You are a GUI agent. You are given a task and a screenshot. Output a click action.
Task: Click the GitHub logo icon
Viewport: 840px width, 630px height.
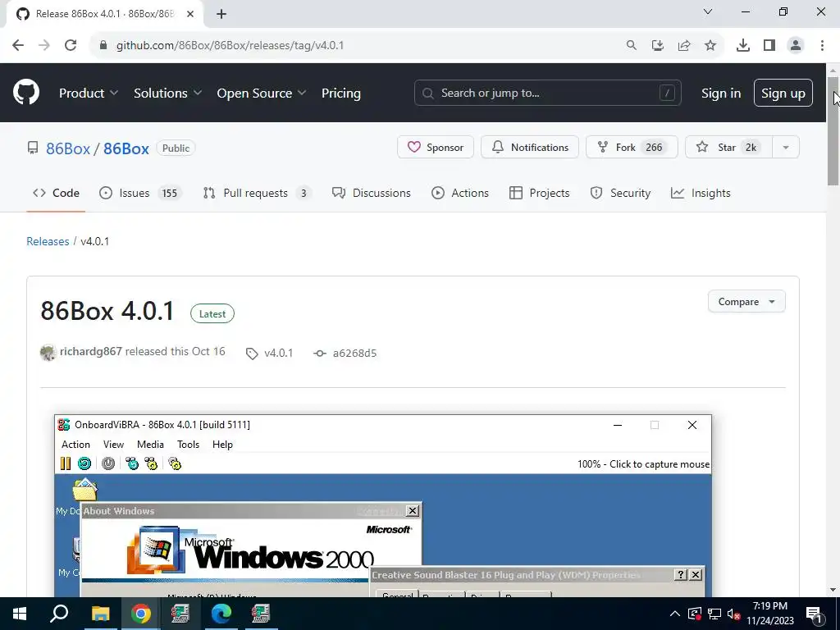[26, 92]
